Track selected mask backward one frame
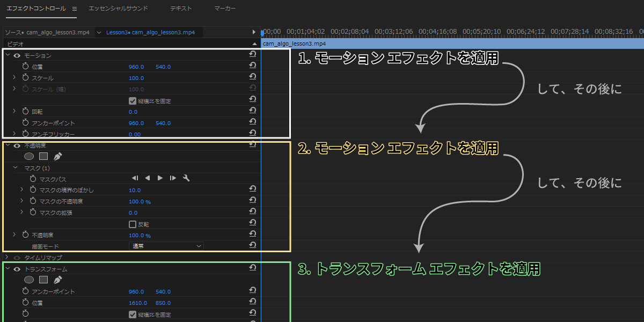This screenshot has width=644, height=322. 135,178
